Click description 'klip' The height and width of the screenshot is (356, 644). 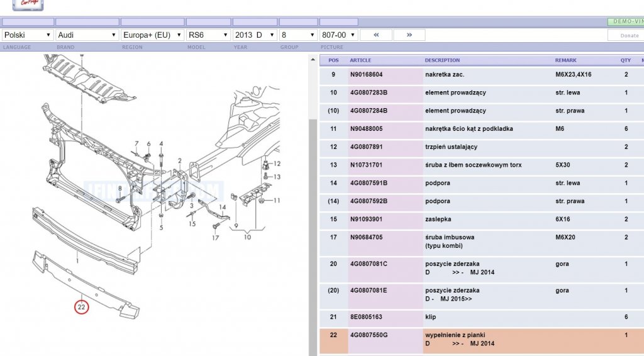[430, 316]
